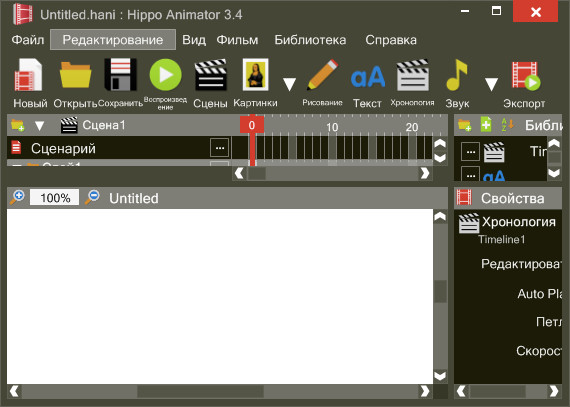Click canvas horizontal scroll left arrow
The image size is (570, 407).
point(15,391)
